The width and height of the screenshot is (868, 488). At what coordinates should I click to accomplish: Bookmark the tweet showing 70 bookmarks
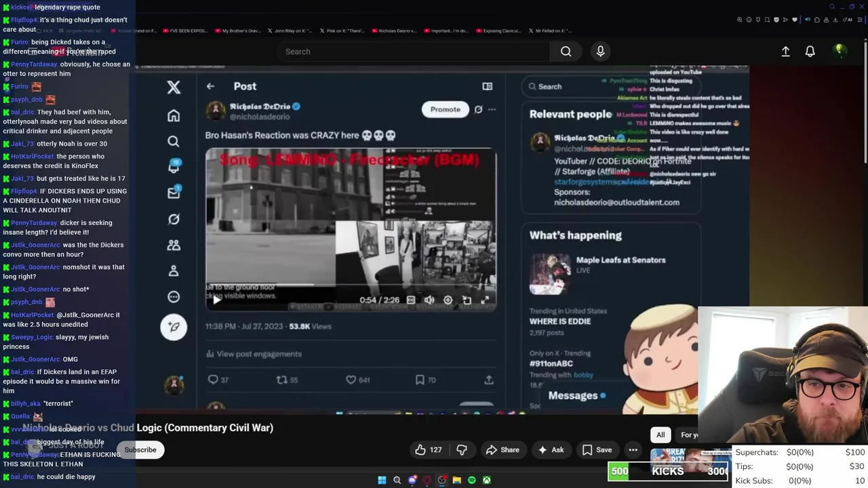click(x=426, y=380)
